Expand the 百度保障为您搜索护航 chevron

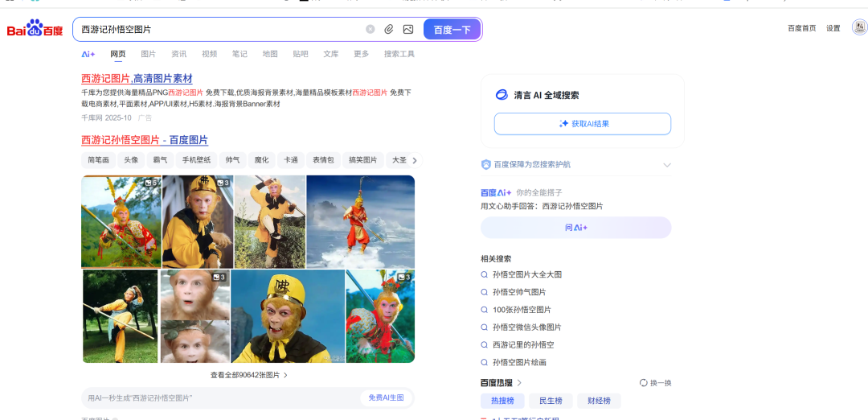point(666,165)
